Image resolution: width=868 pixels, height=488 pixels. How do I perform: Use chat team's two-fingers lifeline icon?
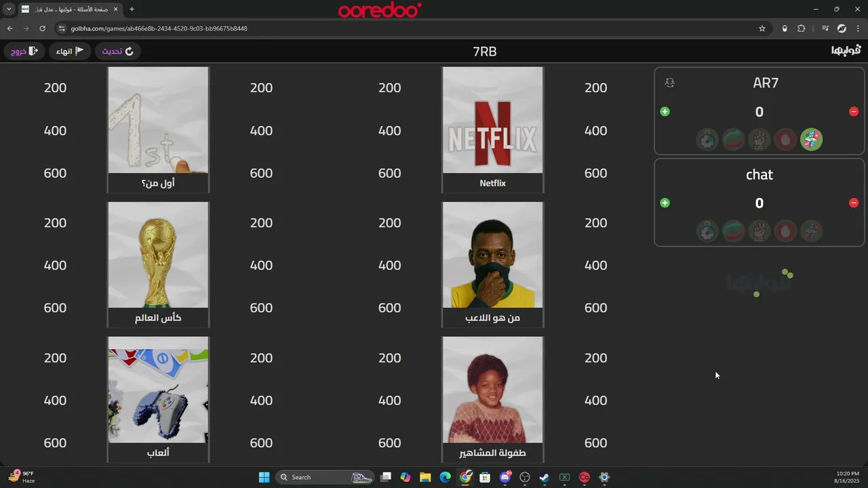coord(759,231)
